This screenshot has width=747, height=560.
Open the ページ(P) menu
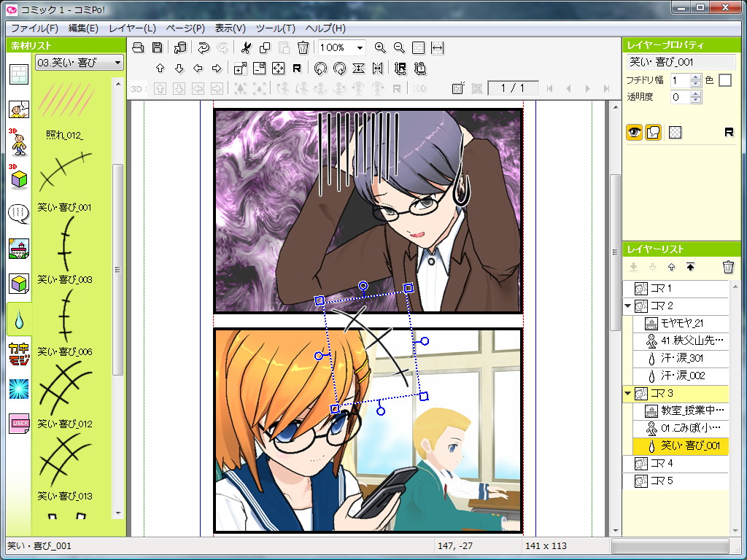pyautogui.click(x=185, y=28)
